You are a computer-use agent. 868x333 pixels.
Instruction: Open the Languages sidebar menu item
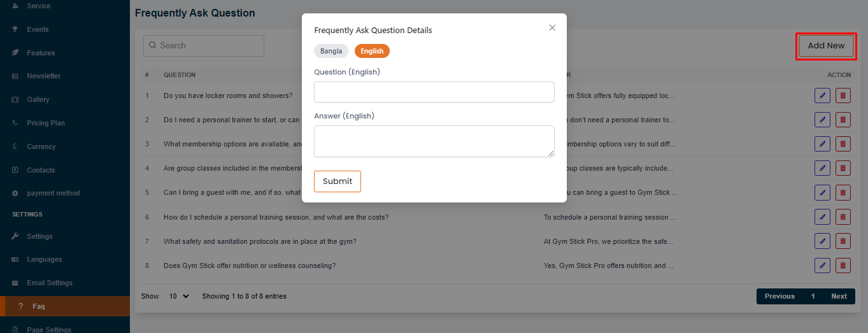[x=45, y=259]
